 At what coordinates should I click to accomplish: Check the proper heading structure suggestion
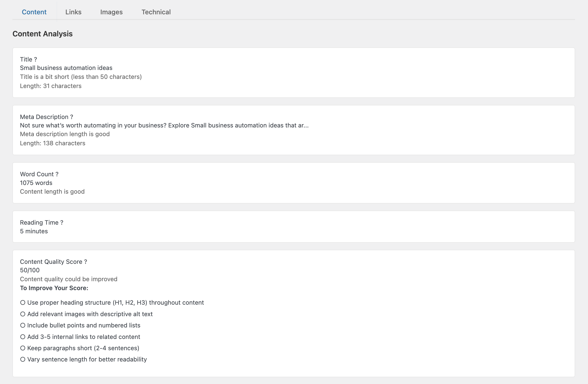[23, 302]
